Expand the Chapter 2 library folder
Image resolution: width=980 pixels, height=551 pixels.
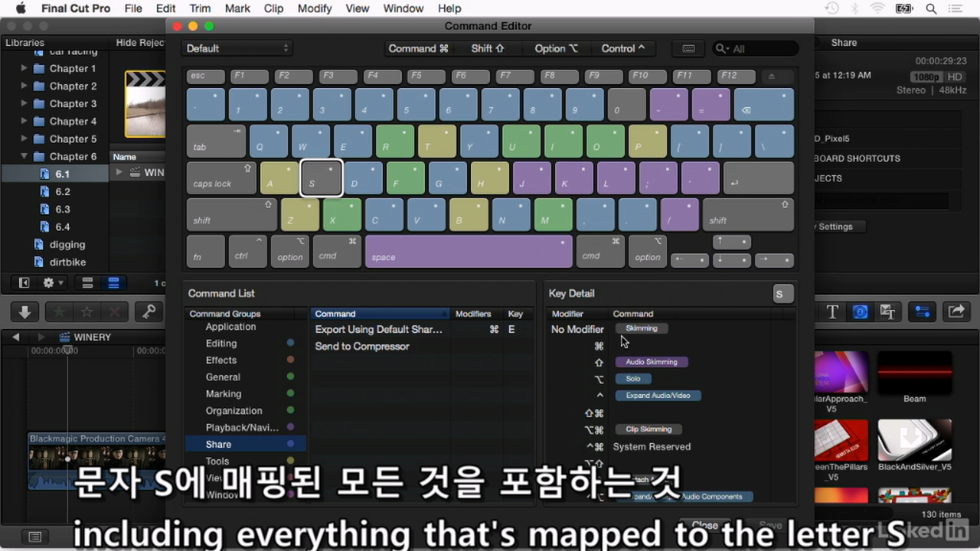tap(24, 86)
